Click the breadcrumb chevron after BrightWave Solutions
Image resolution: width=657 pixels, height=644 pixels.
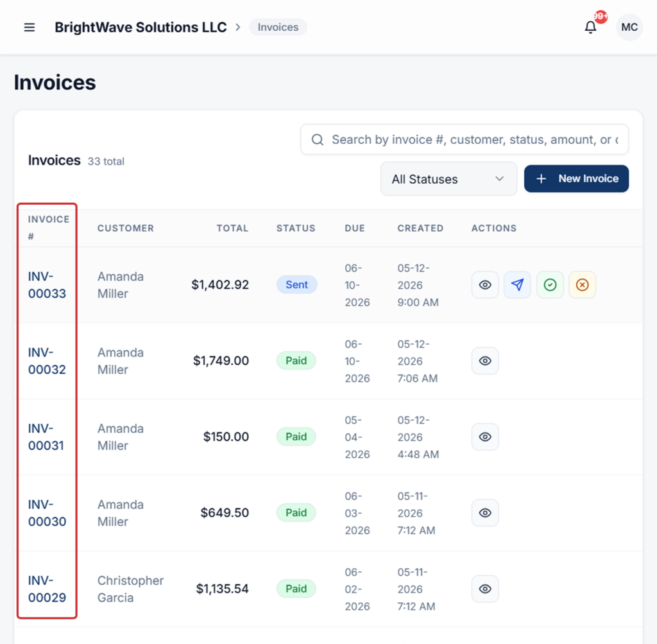coord(238,27)
